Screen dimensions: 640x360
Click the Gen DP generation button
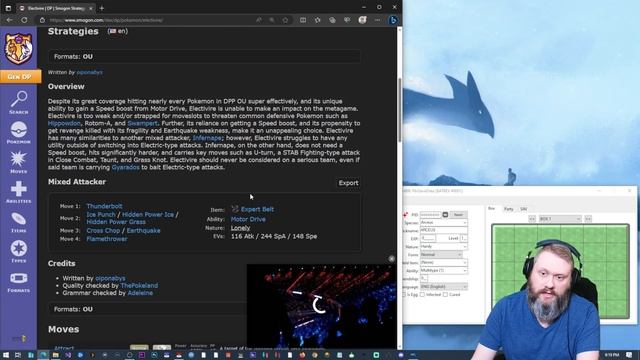click(20, 76)
